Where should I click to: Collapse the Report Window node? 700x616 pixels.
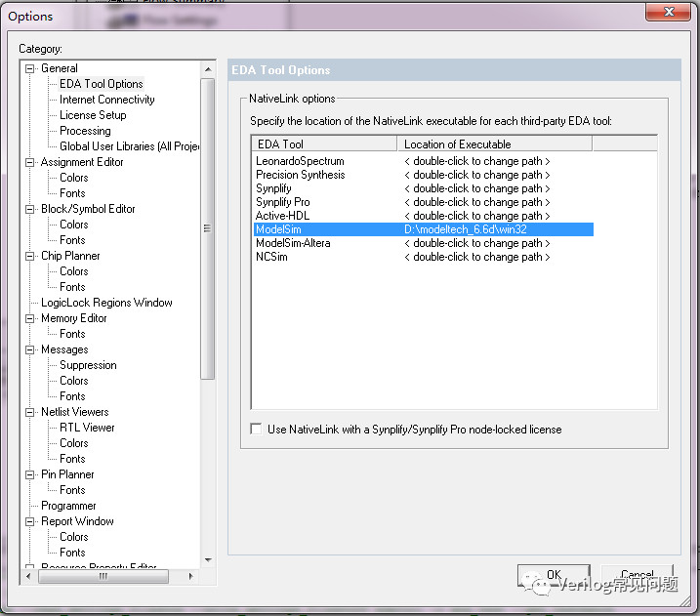(x=30, y=522)
